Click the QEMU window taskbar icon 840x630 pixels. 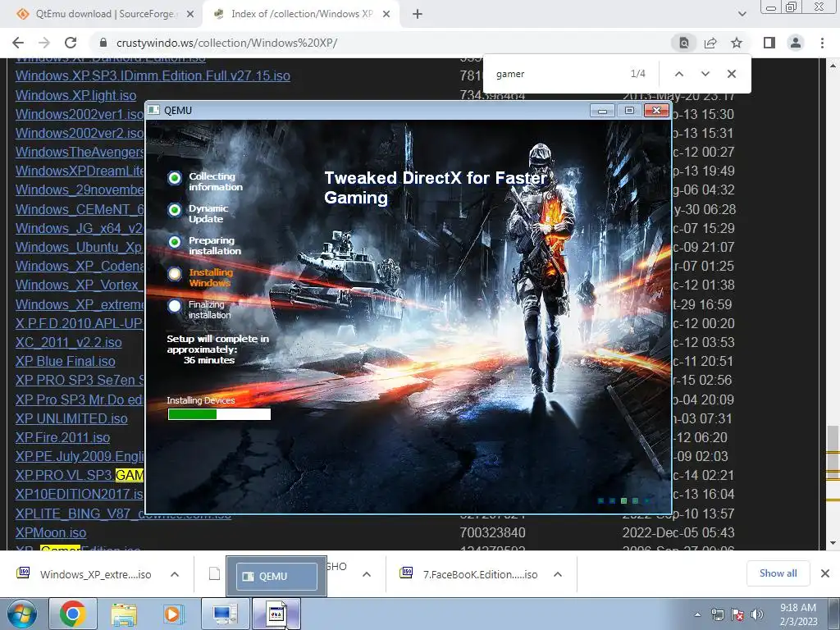click(x=276, y=614)
